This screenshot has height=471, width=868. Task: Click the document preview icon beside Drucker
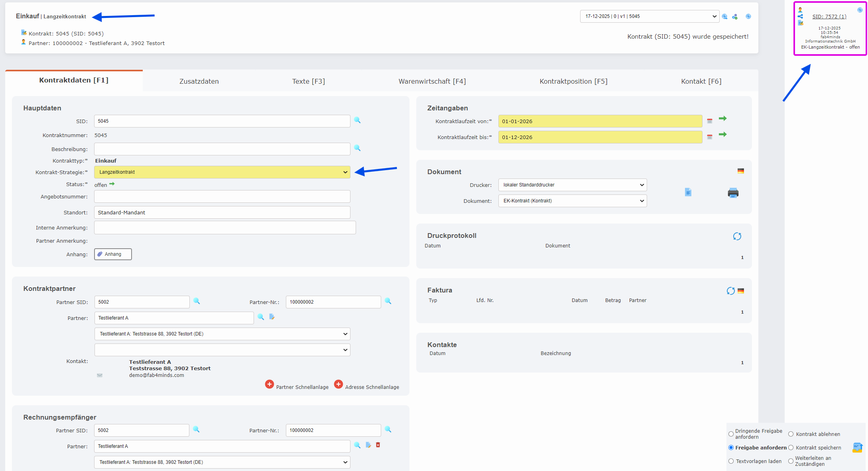pyautogui.click(x=688, y=192)
